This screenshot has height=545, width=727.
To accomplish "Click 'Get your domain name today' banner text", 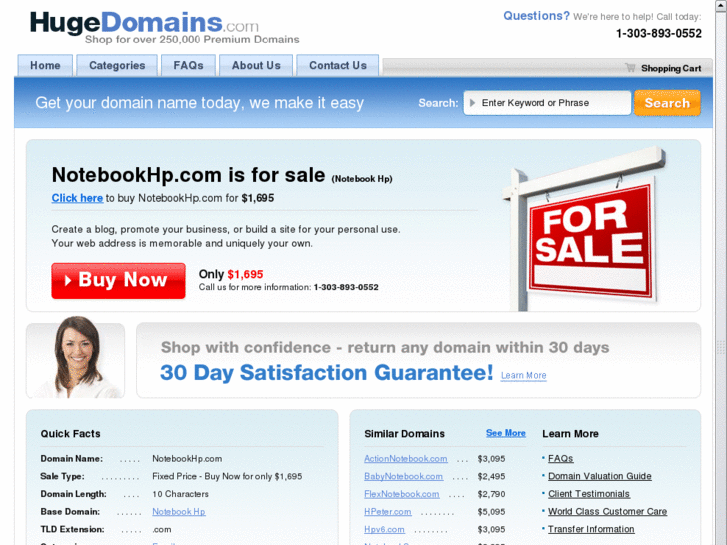I will coord(199,103).
